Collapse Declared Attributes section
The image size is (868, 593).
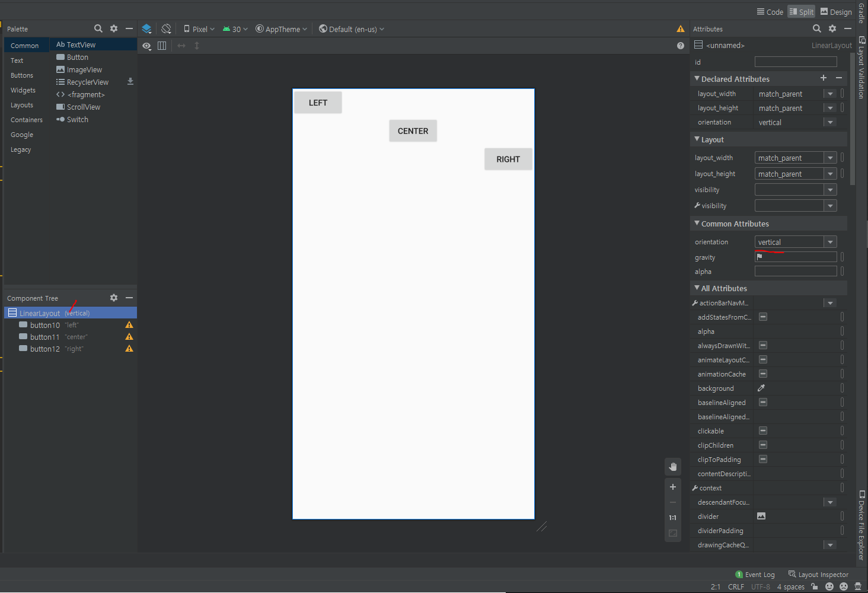pos(697,78)
